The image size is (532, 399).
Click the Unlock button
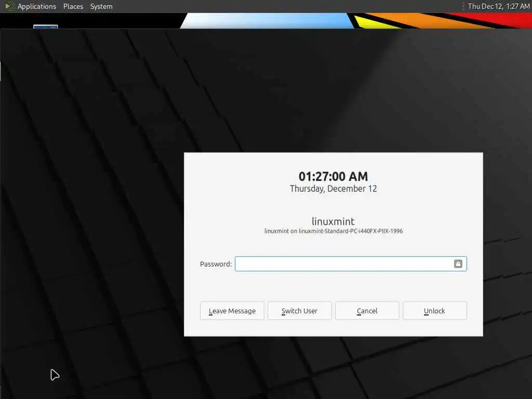pyautogui.click(x=435, y=311)
